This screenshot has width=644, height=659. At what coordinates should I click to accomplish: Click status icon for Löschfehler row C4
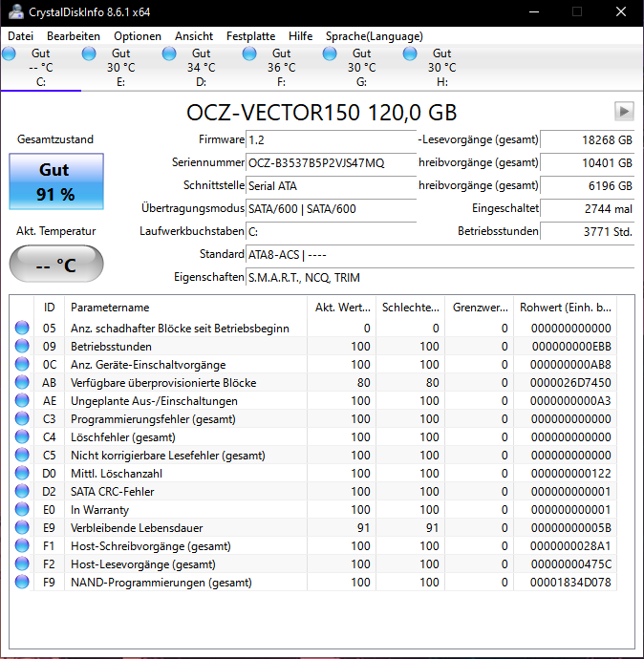22,436
